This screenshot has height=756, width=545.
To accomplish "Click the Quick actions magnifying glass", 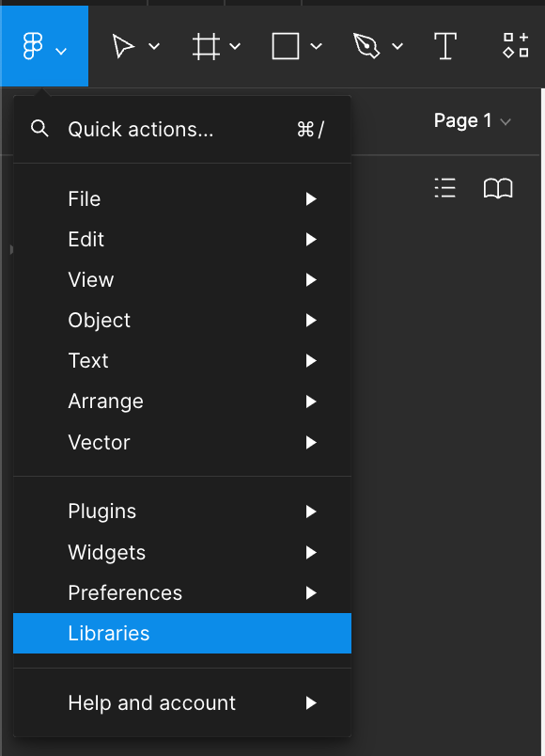I will [x=39, y=130].
